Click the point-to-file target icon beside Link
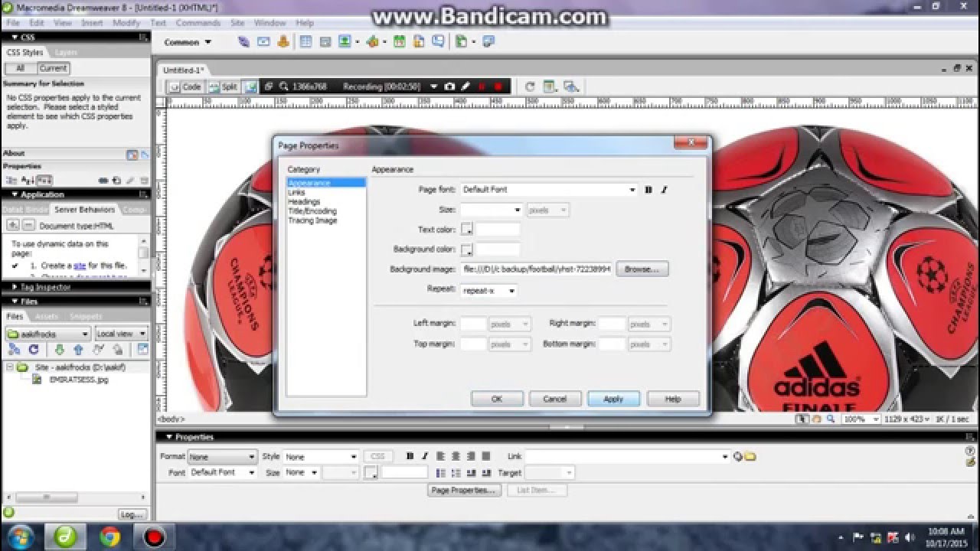Image resolution: width=980 pixels, height=551 pixels. pyautogui.click(x=738, y=456)
